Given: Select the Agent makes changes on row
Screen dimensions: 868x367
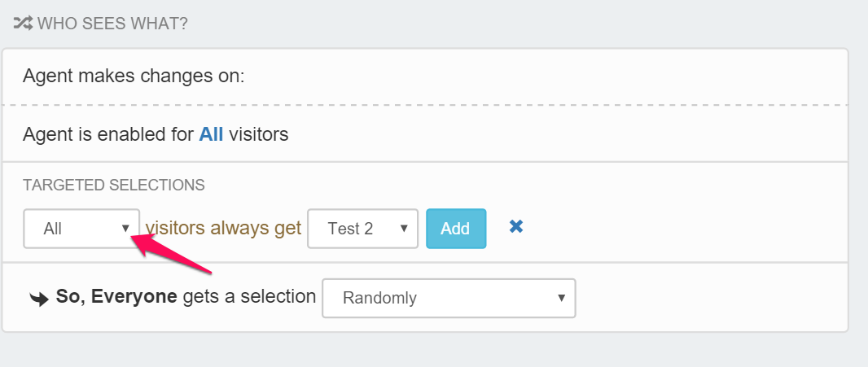Looking at the screenshot, I should 134,76.
